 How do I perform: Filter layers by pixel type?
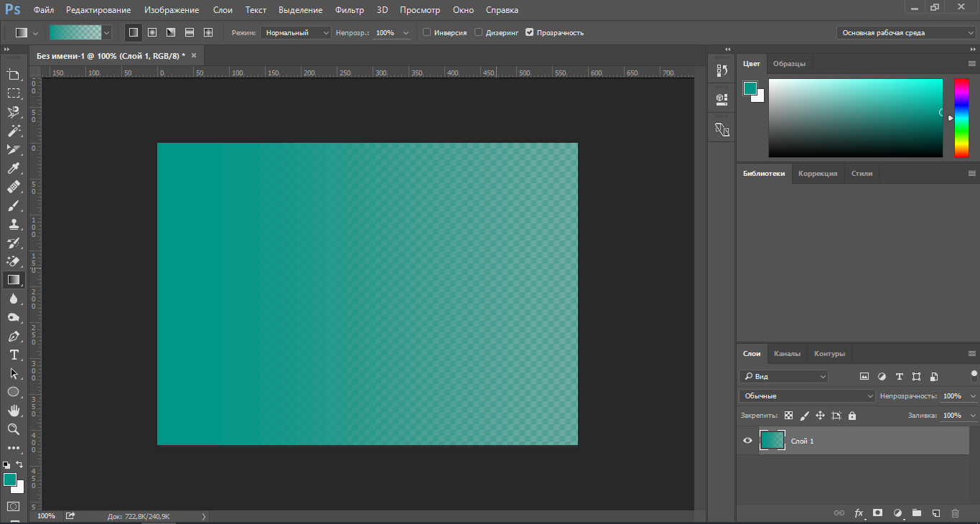[x=864, y=376]
